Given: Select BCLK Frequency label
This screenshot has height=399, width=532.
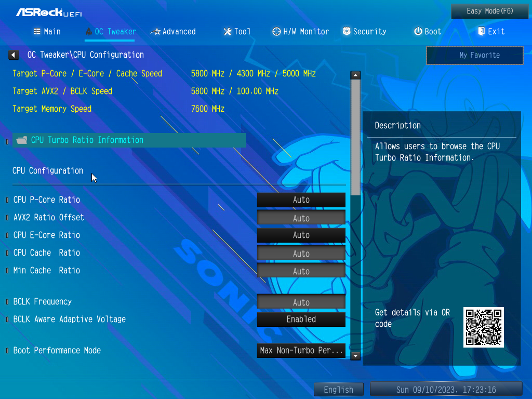Looking at the screenshot, I should pyautogui.click(x=43, y=302).
